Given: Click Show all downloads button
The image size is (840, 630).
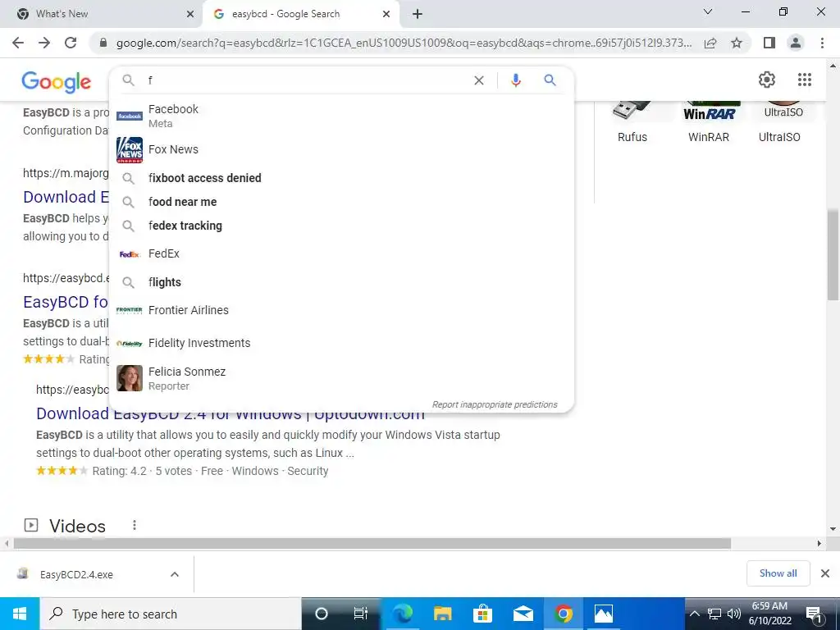Looking at the screenshot, I should click(x=778, y=573).
